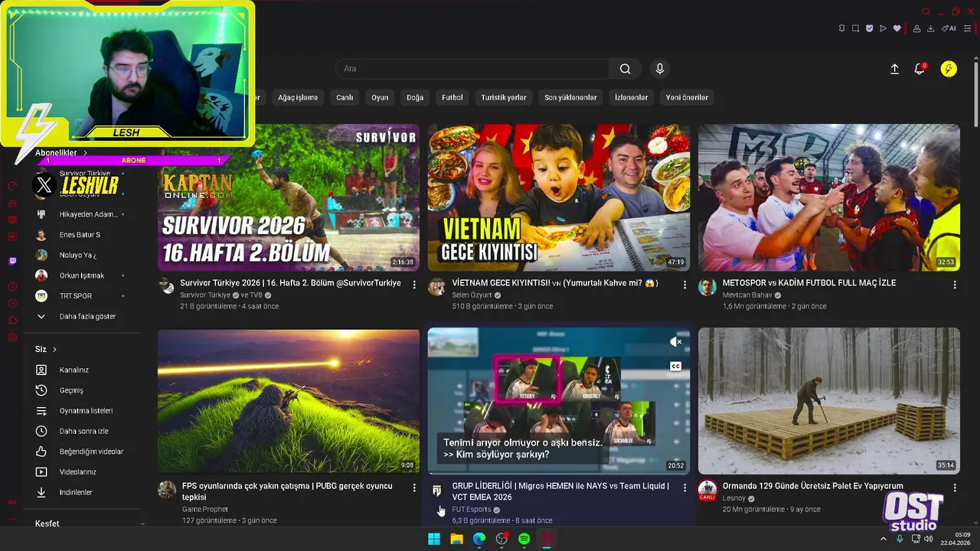Open the Opera profile icon

click(916, 28)
